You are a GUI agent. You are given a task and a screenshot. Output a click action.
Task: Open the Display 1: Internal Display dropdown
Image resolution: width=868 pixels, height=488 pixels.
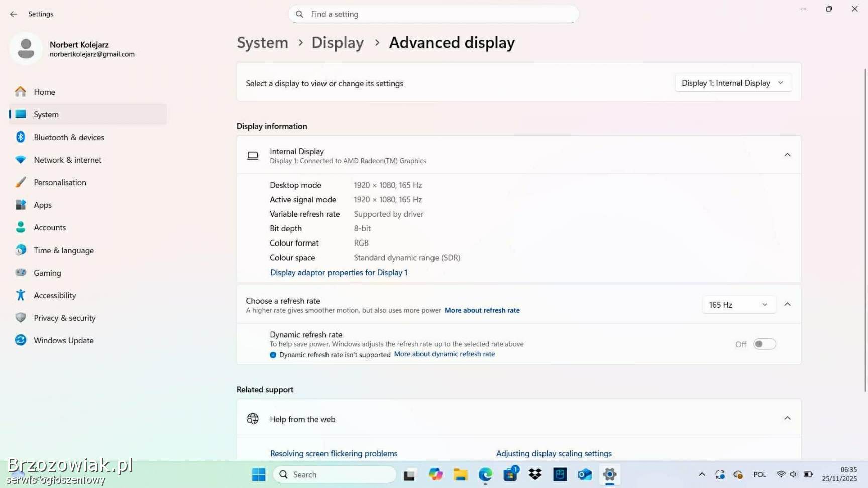point(732,83)
